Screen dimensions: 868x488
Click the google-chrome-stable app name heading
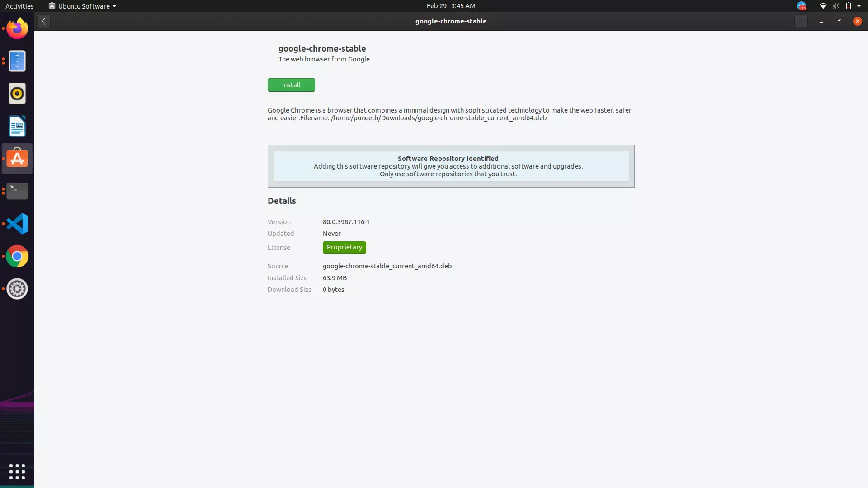[322, 48]
